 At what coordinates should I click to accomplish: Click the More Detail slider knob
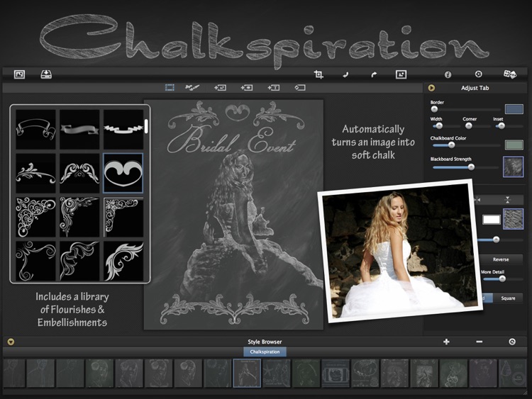point(502,279)
